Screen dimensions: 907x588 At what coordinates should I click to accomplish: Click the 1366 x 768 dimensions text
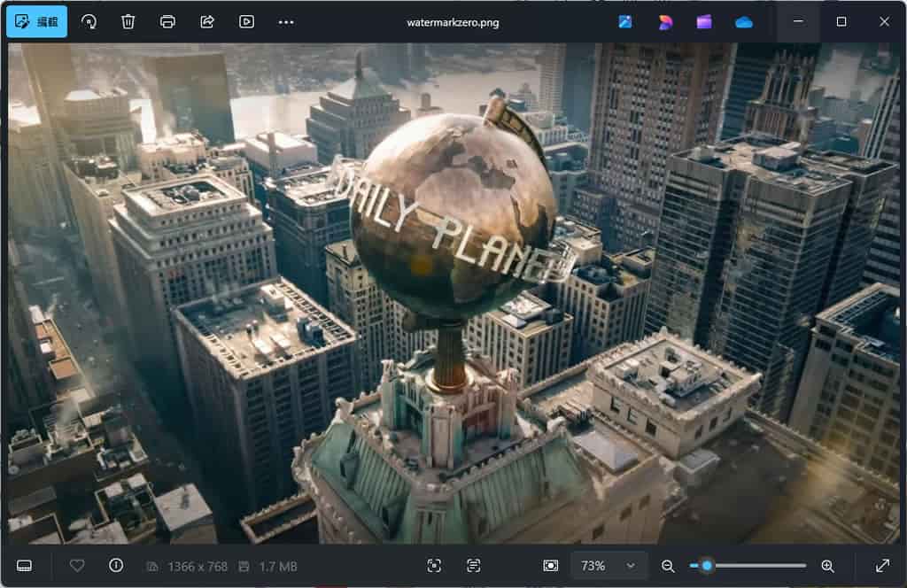[x=198, y=567]
